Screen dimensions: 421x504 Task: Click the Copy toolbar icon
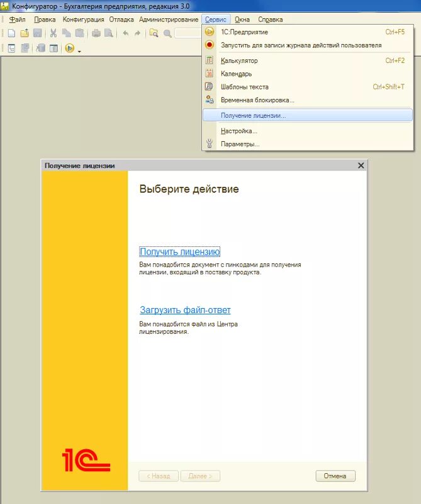pos(67,33)
